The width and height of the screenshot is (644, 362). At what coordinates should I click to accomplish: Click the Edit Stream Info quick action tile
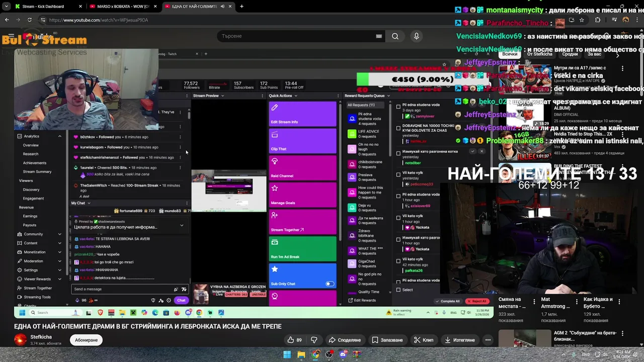tap(302, 114)
